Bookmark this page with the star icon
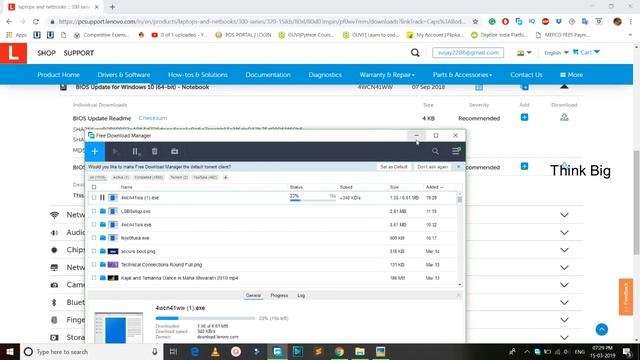640x360 pixels. (x=475, y=21)
